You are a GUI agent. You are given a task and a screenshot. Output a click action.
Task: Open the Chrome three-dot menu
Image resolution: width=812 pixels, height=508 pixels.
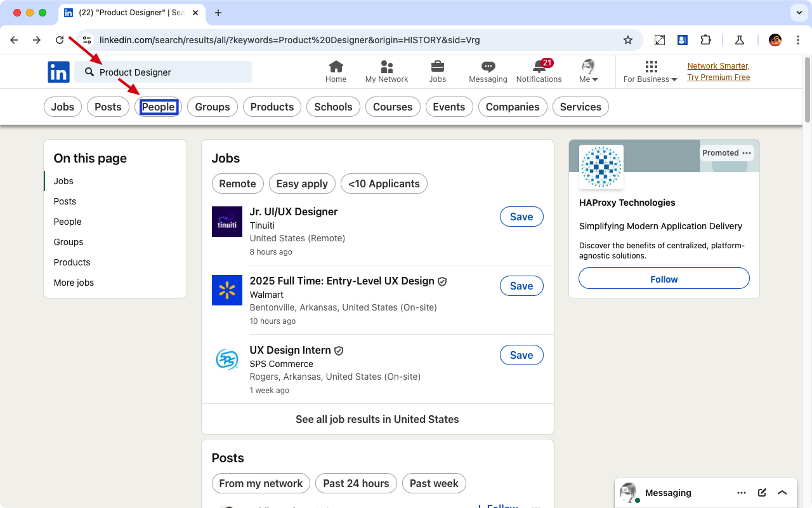click(x=798, y=40)
